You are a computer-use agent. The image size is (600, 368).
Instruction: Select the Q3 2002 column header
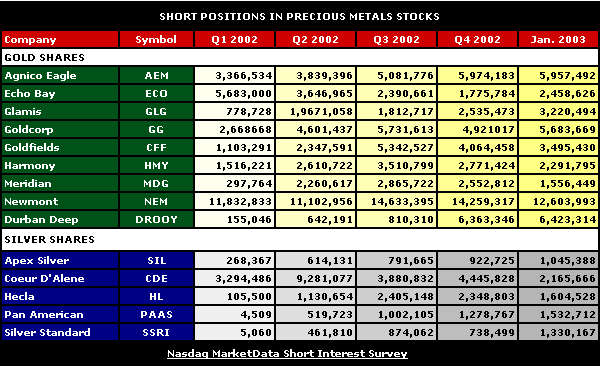[397, 39]
